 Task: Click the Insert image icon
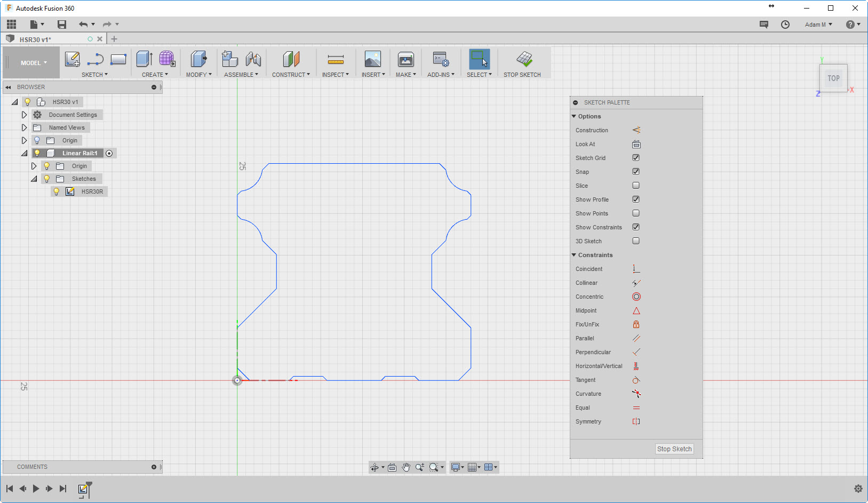(373, 59)
